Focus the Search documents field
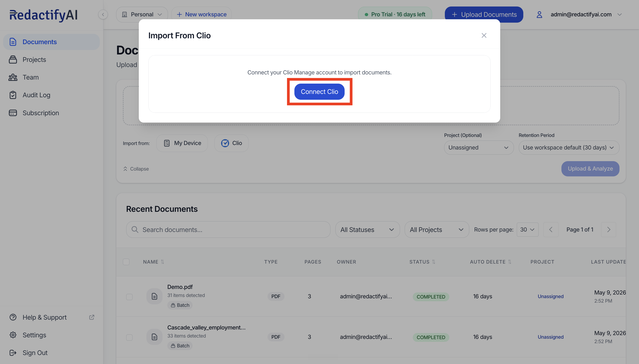Screen dimensions: 639x364 pos(228,230)
